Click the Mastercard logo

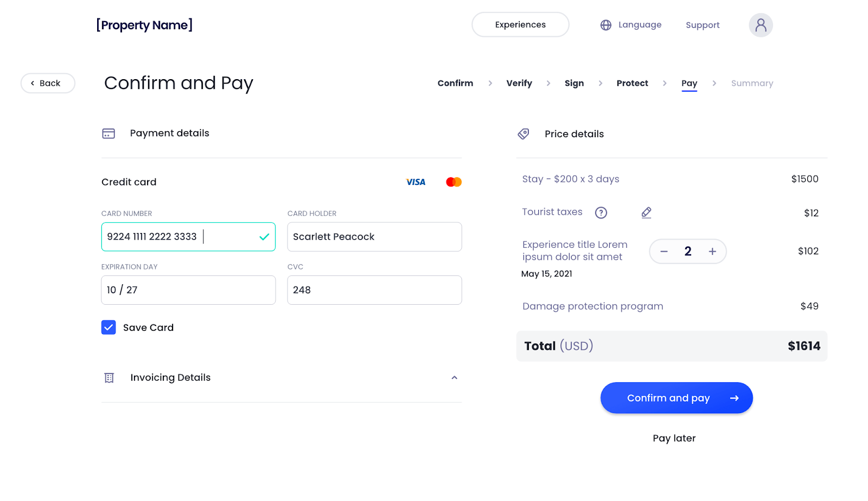(454, 182)
